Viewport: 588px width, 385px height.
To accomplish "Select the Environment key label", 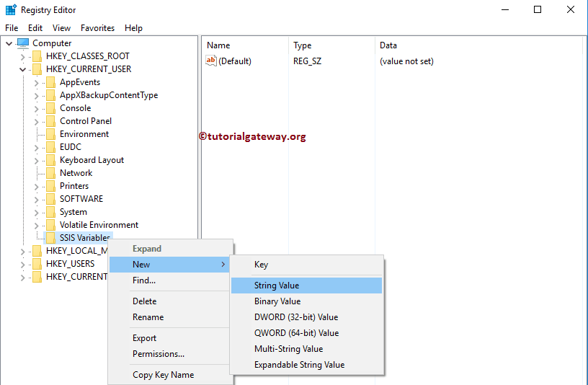I will click(x=84, y=134).
